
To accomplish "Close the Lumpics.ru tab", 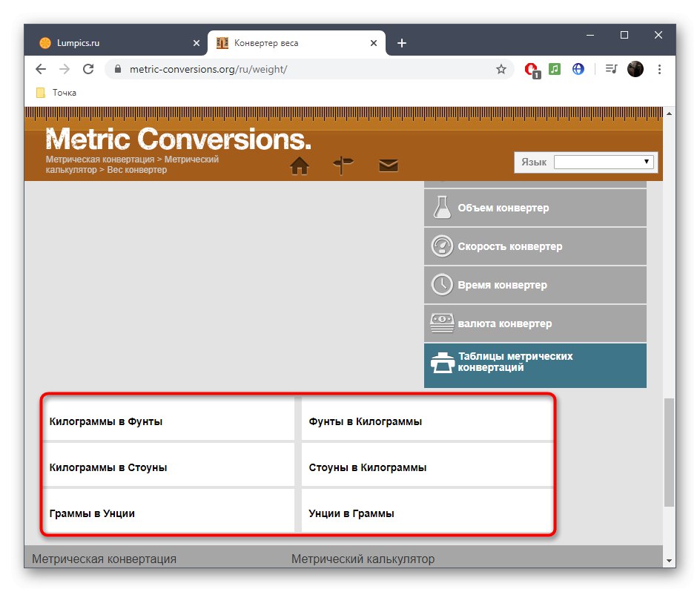I will point(197,43).
